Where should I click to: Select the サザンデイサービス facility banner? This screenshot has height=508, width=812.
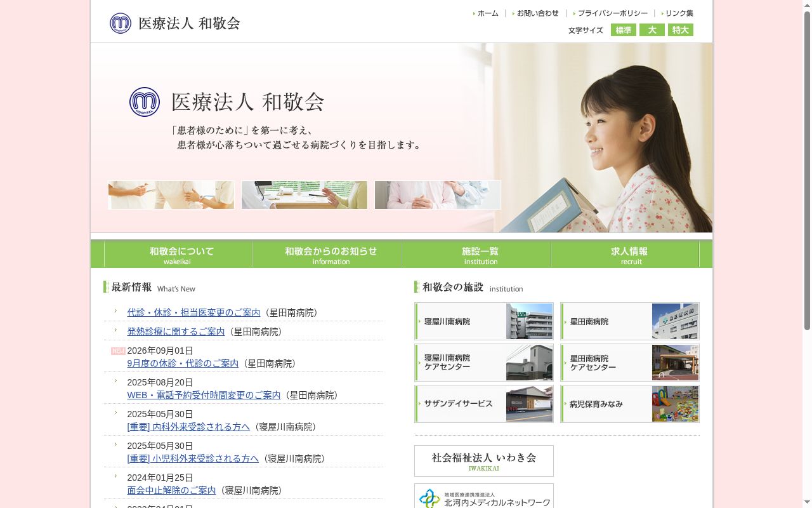484,404
